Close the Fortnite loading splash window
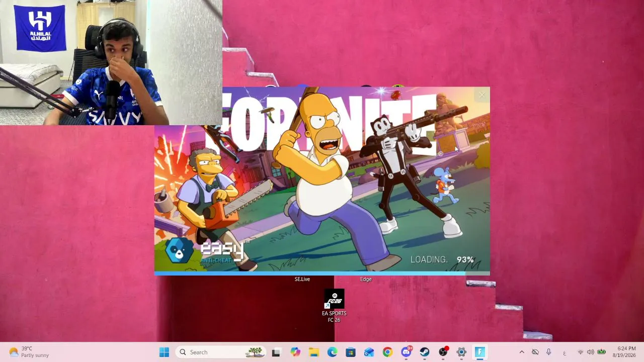Viewport: 644px width, 362px height. [482, 95]
